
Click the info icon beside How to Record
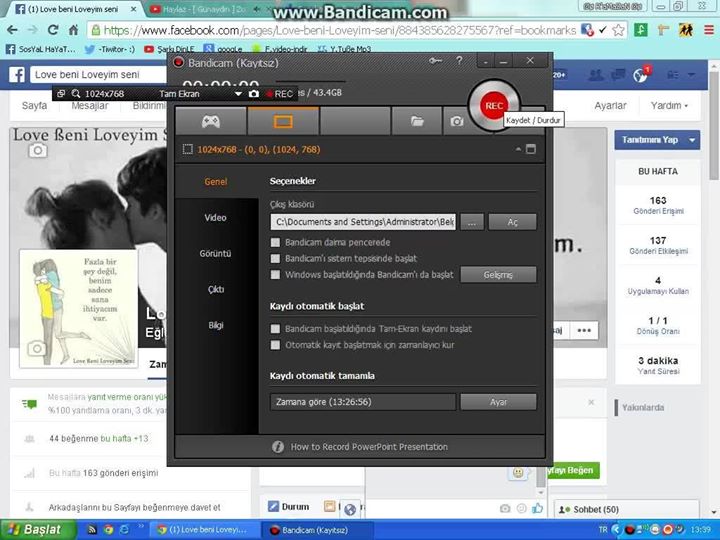pos(278,447)
